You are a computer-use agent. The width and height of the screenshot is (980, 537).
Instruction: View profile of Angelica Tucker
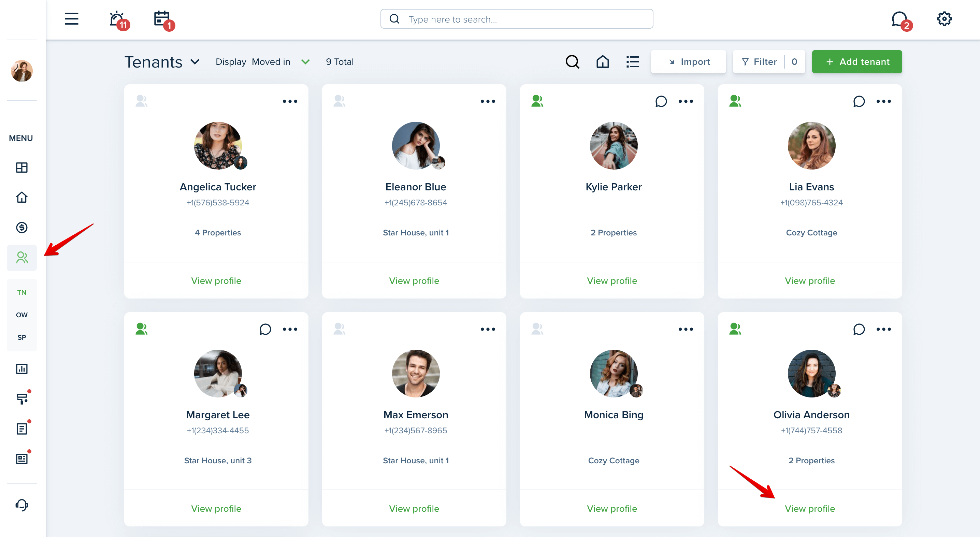(216, 281)
